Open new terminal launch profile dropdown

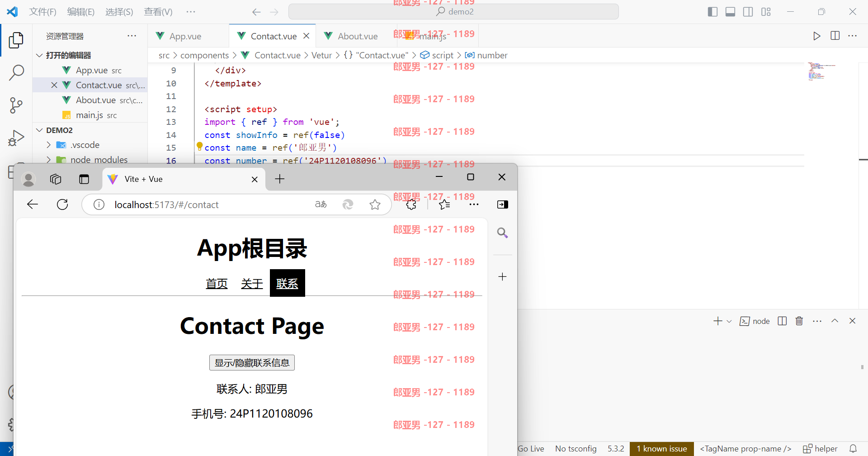tap(729, 321)
